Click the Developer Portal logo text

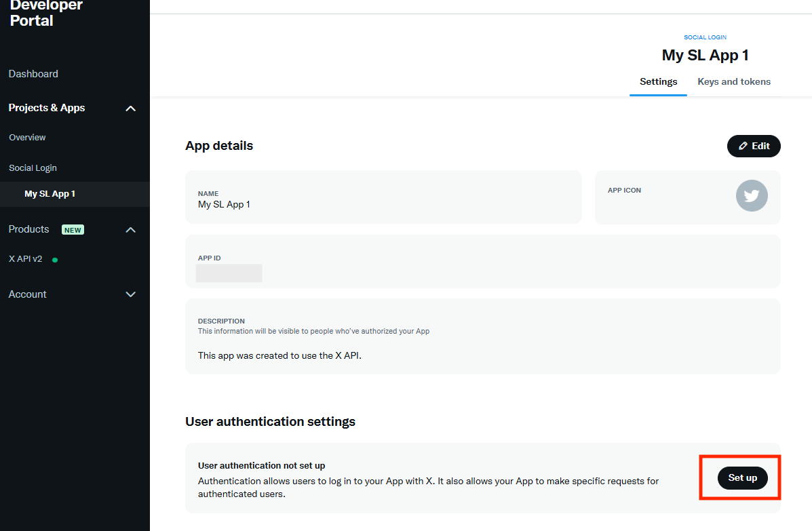point(46,13)
